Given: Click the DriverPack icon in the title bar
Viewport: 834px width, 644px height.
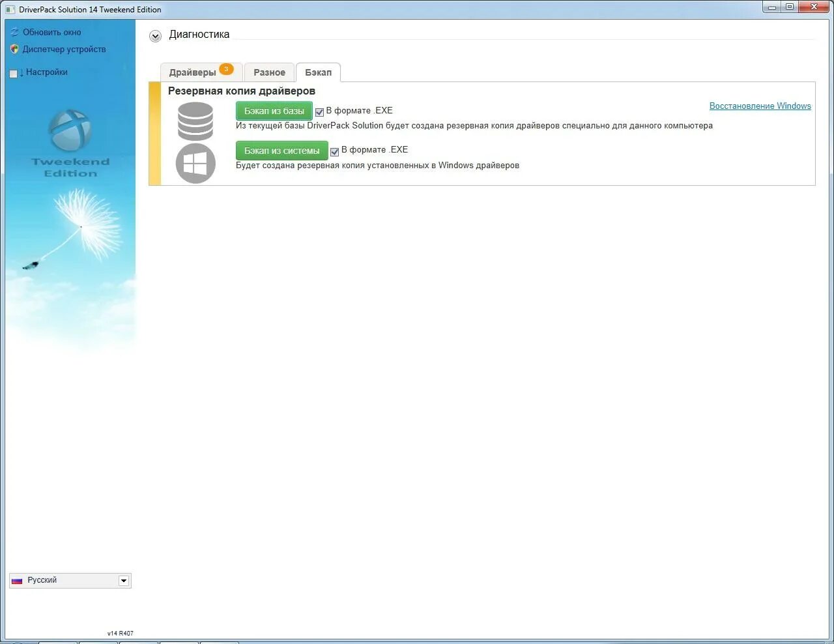Looking at the screenshot, I should click(10, 10).
